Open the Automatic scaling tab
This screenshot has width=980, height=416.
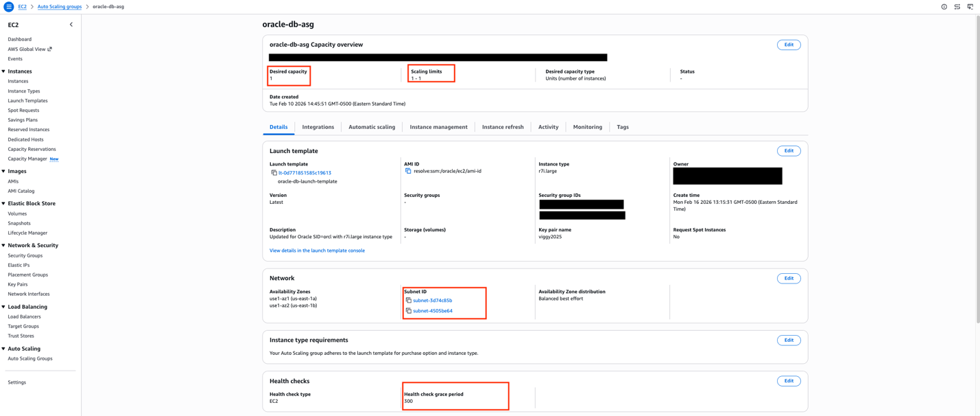(372, 127)
